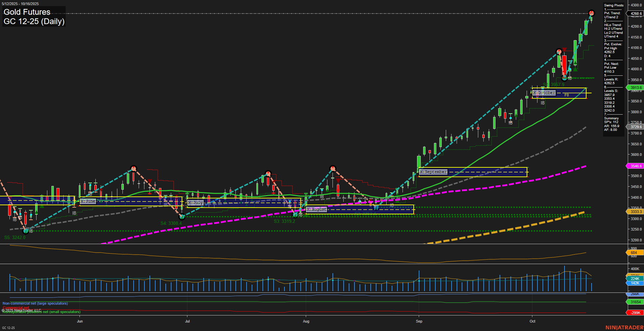Click the swing high marker above the late July peak
644x331 pixels.
(268, 173)
